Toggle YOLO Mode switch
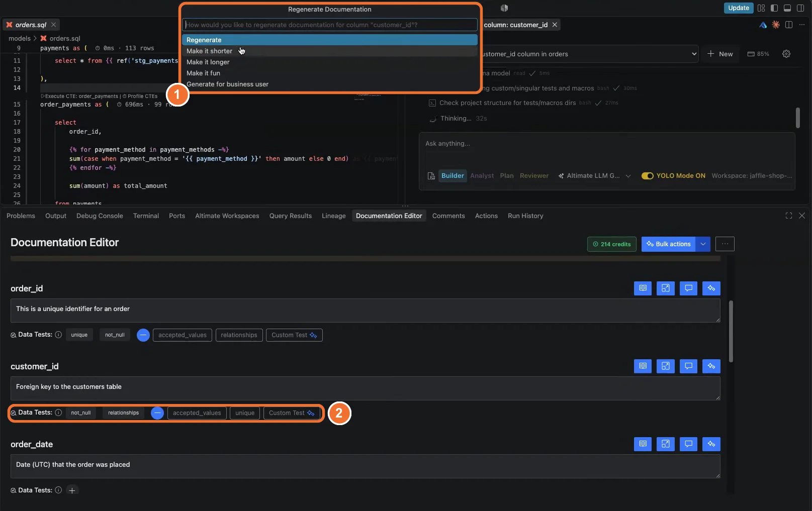 647,176
